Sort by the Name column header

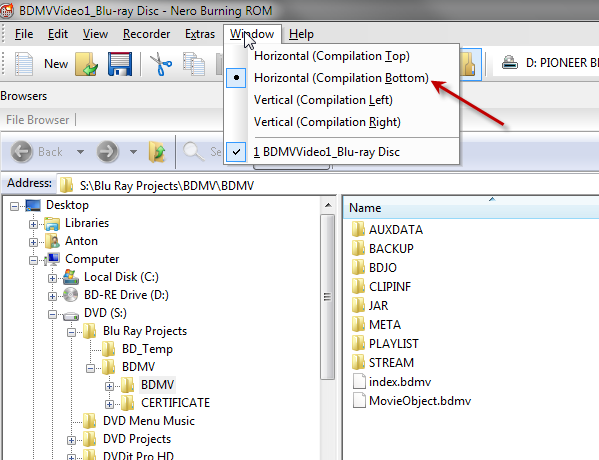click(x=471, y=208)
